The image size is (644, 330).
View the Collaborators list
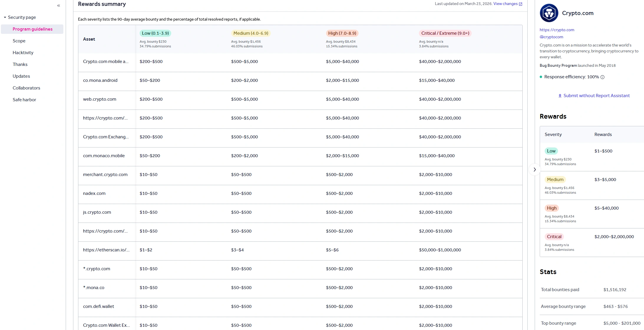pyautogui.click(x=26, y=88)
